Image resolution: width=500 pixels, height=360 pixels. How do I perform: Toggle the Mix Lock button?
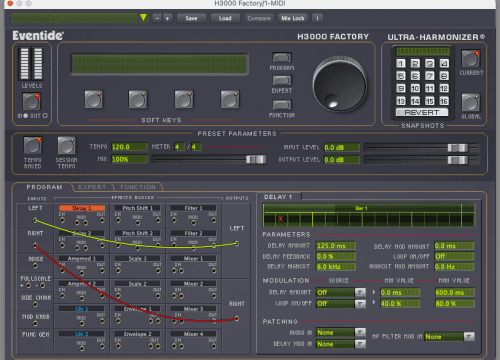(293, 18)
